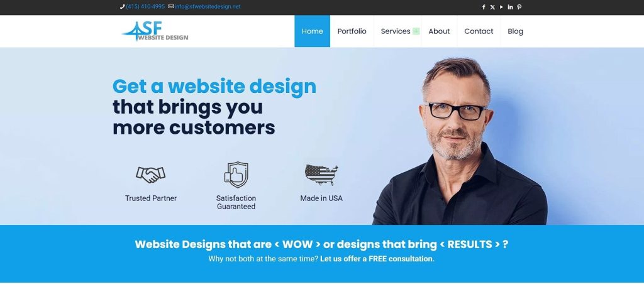Screen dimensions: 644x287
Task: Open the Pinterest social icon
Action: pos(519,7)
